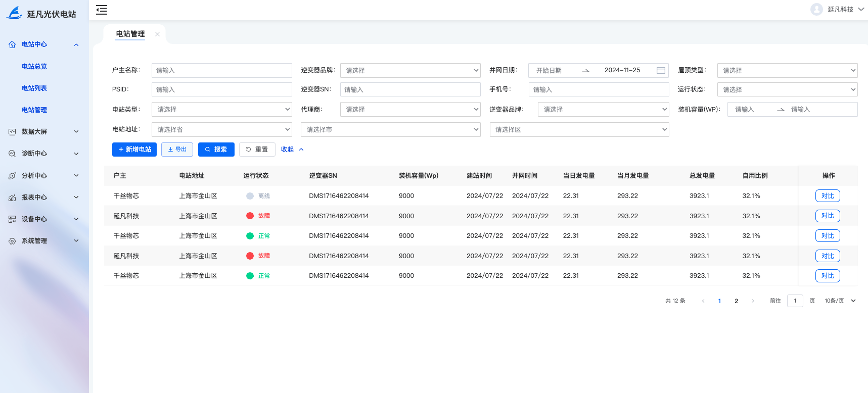This screenshot has width=868, height=393.
Task: Open 电站总览 in the sidebar
Action: [34, 67]
